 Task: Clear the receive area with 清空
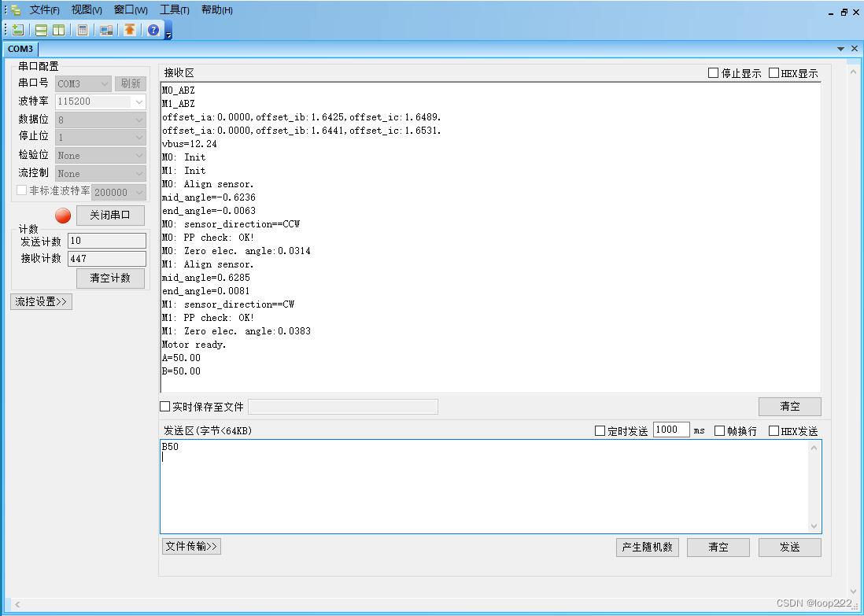click(x=789, y=407)
